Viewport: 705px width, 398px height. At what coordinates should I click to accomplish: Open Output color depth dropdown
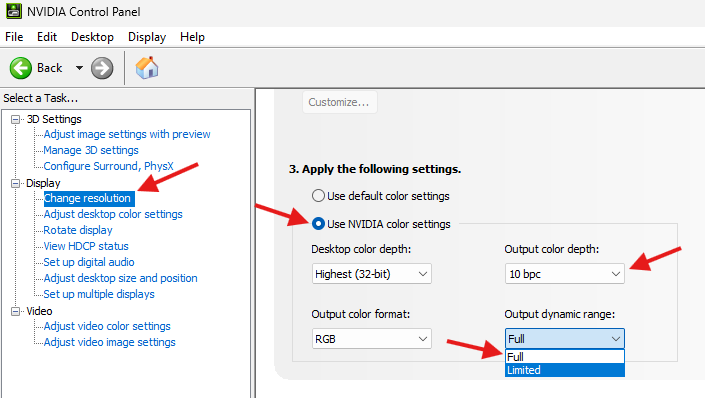(x=565, y=274)
